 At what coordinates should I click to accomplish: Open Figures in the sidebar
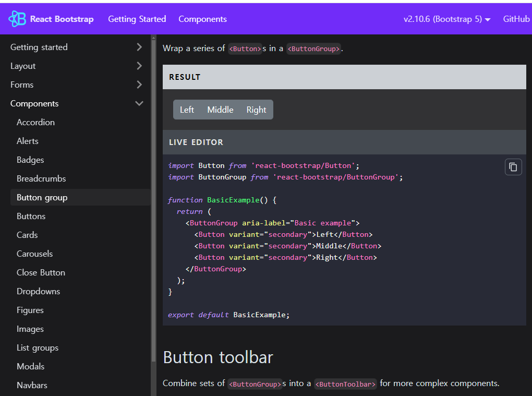pos(30,310)
